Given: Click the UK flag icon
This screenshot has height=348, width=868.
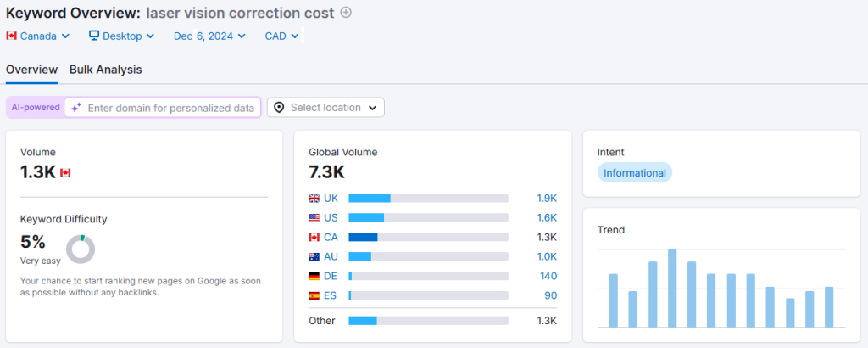Looking at the screenshot, I should 314,198.
